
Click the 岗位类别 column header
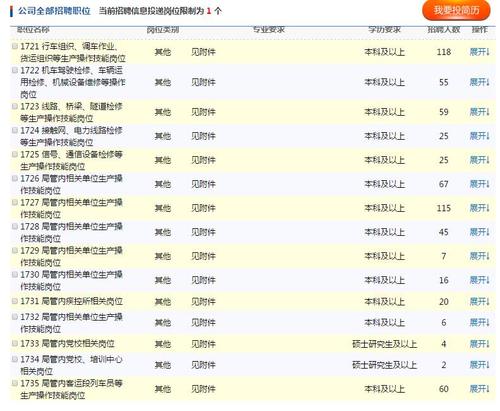pyautogui.click(x=163, y=30)
